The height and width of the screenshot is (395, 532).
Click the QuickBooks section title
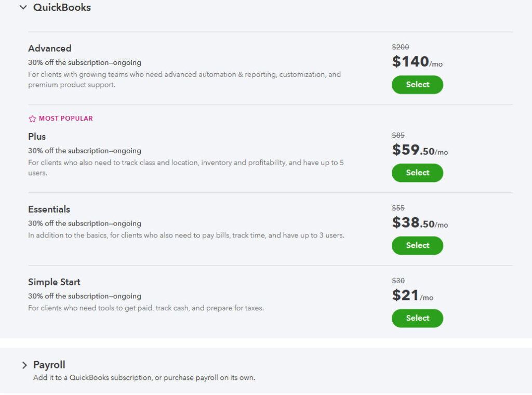tap(62, 8)
